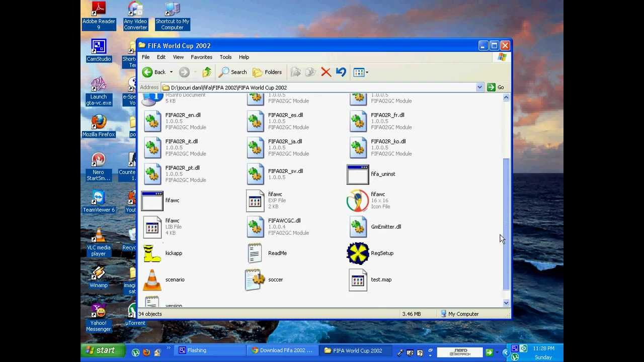Open the Views dropdown button
This screenshot has height=362, width=644.
pos(361,72)
